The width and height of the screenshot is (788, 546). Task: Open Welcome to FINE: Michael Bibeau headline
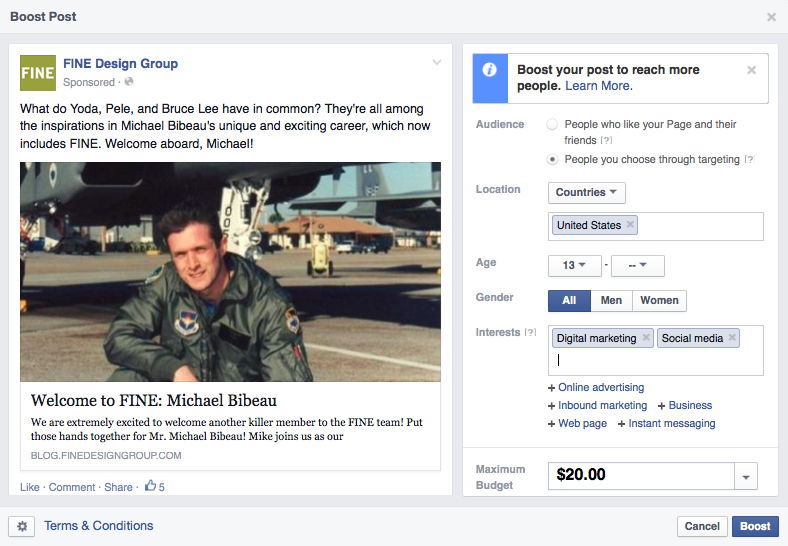(x=153, y=400)
